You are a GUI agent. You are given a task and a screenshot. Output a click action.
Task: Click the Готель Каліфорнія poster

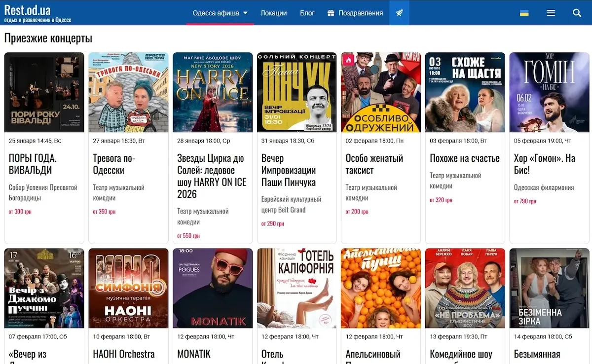(297, 288)
